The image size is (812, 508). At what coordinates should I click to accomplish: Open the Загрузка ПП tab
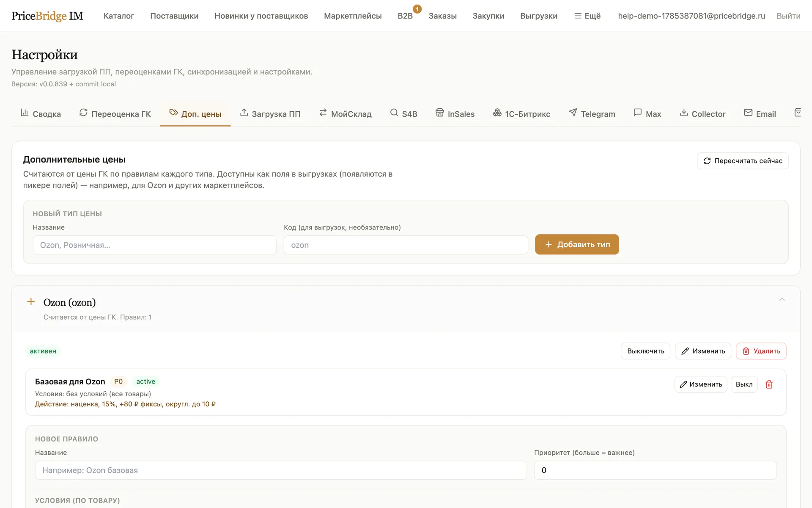[x=270, y=113]
